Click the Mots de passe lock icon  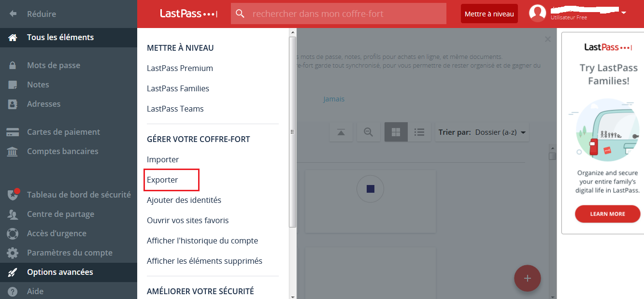tap(13, 65)
